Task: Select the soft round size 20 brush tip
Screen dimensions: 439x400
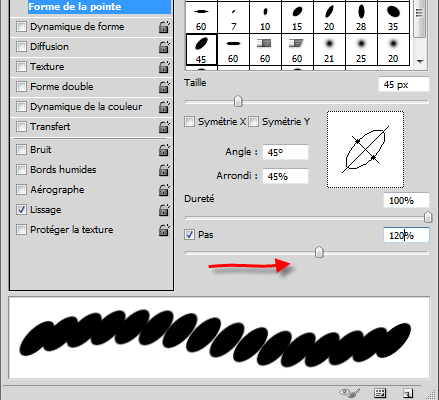Action: tap(393, 50)
